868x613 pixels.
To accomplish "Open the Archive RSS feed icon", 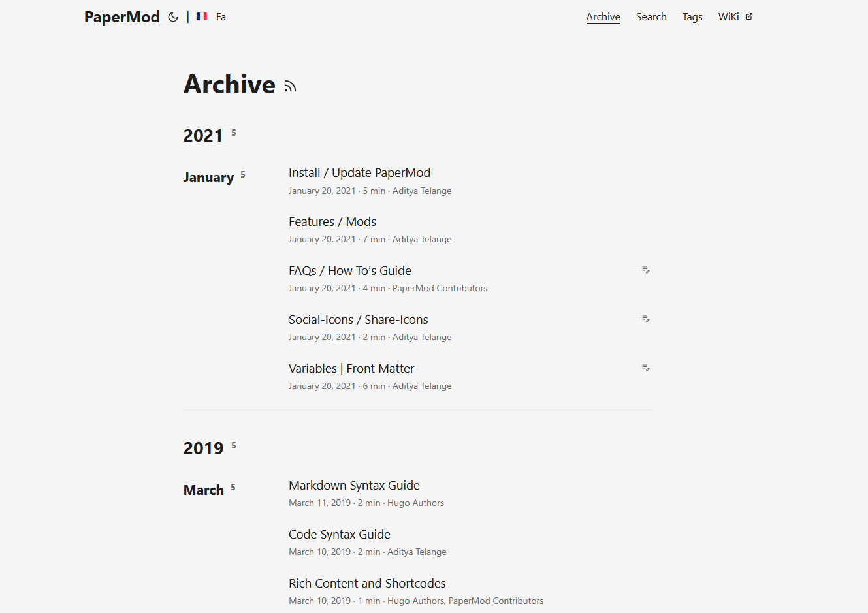I will 291,86.
